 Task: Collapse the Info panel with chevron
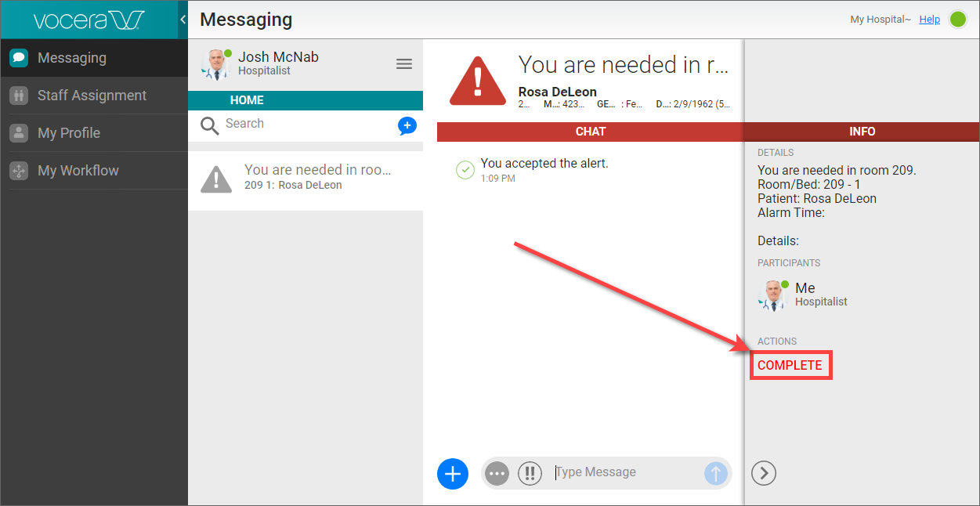[x=763, y=473]
